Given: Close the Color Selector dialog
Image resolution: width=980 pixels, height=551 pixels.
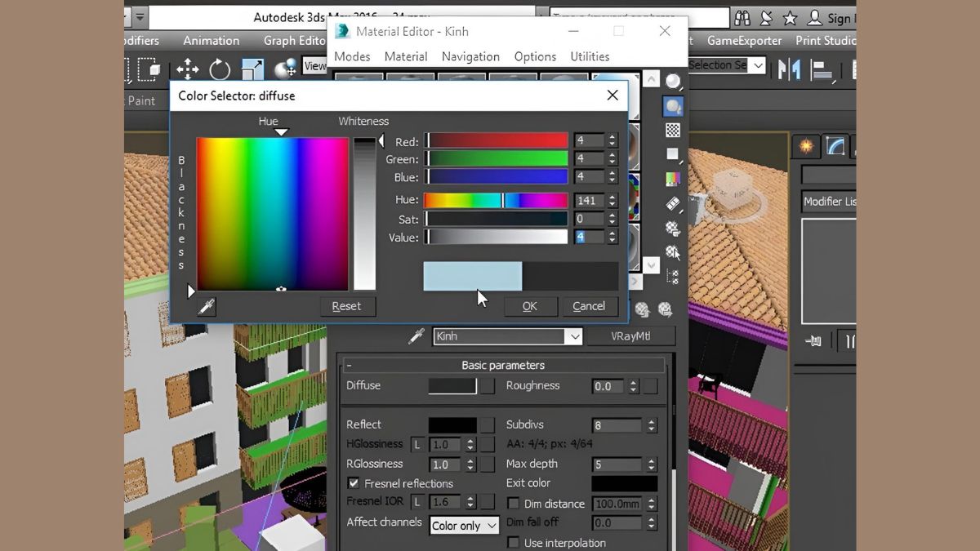Looking at the screenshot, I should click(x=612, y=96).
